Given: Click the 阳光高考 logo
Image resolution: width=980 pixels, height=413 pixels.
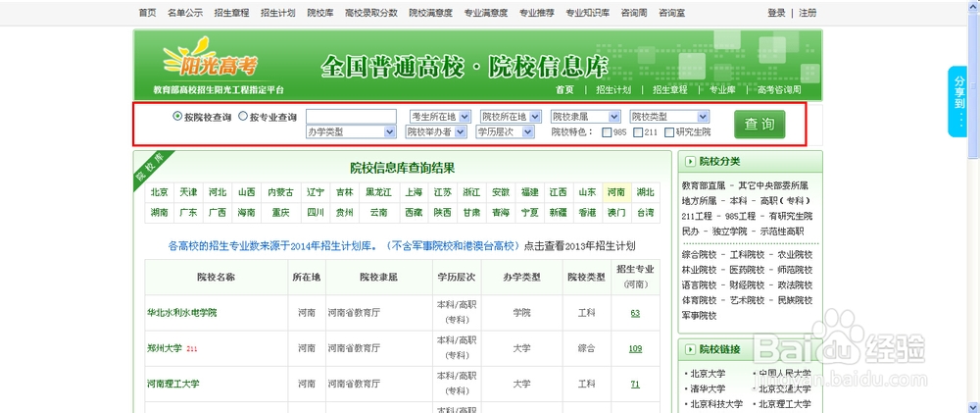Looking at the screenshot, I should (210, 58).
